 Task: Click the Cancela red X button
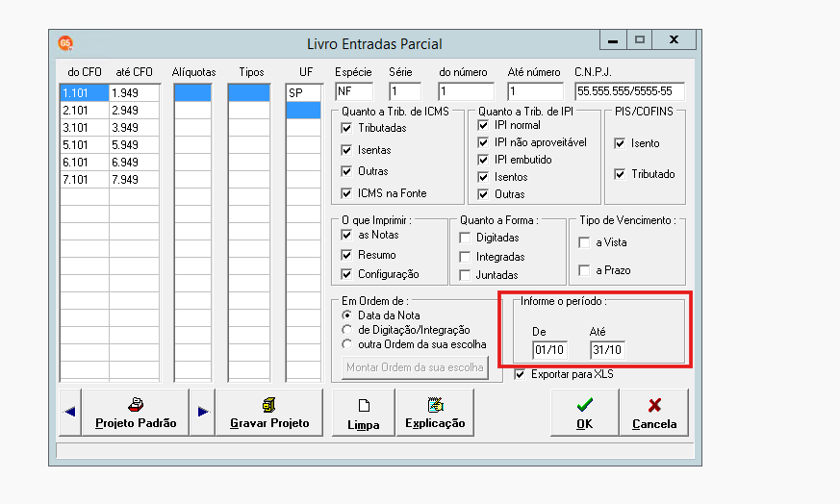(654, 413)
